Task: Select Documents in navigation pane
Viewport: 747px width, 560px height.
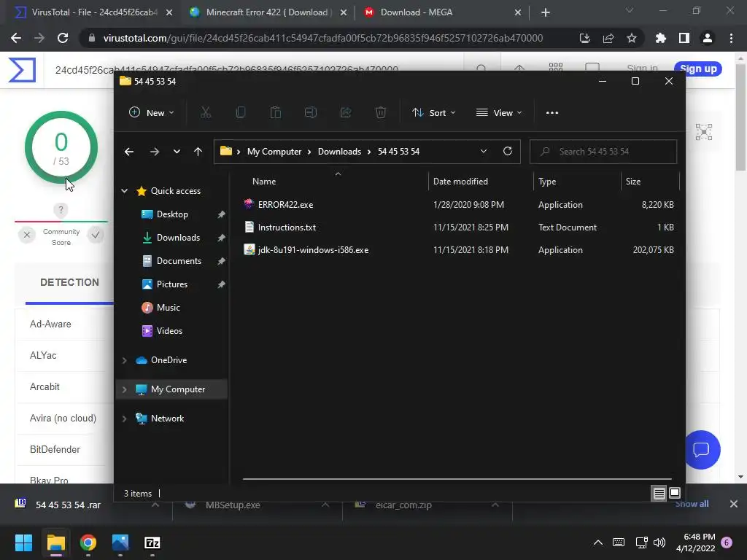Action: pos(179,261)
